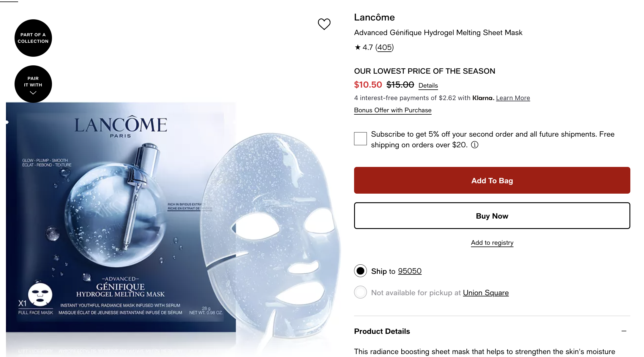Click the Union Square store link
This screenshot has width=644, height=357.
[486, 293]
